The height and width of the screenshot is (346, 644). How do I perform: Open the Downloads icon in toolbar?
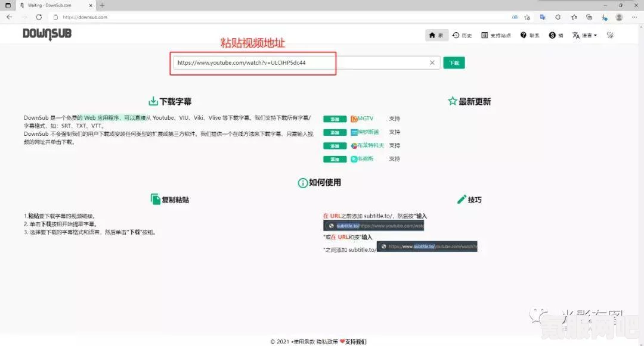click(604, 17)
